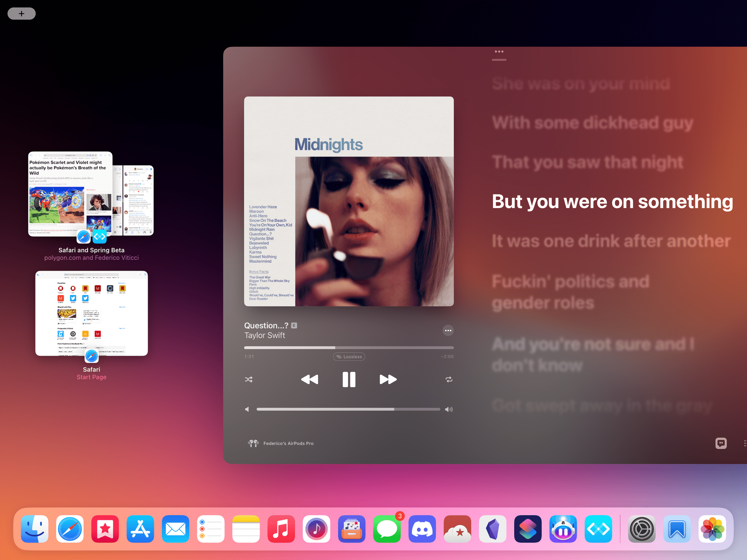Open System Settings gear in dock
Viewport: 747px width, 560px height.
642,529
